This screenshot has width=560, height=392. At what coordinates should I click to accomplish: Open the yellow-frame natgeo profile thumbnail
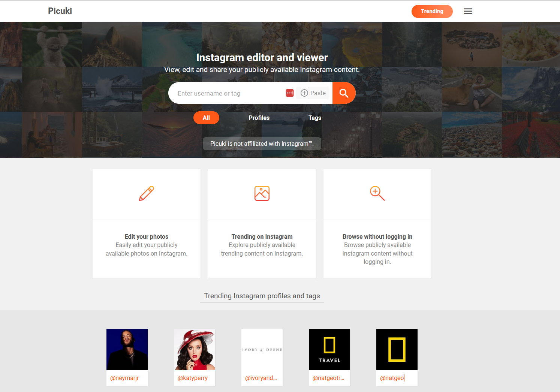397,350
